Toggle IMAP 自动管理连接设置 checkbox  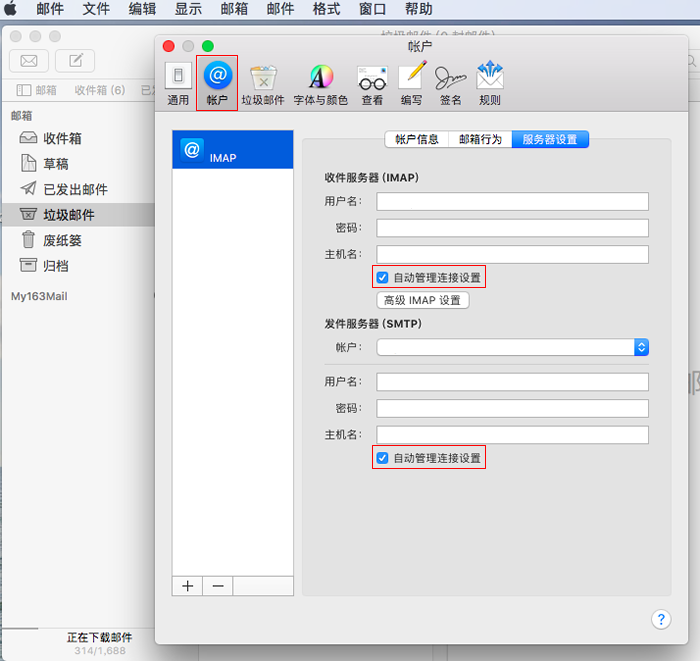[x=382, y=278]
